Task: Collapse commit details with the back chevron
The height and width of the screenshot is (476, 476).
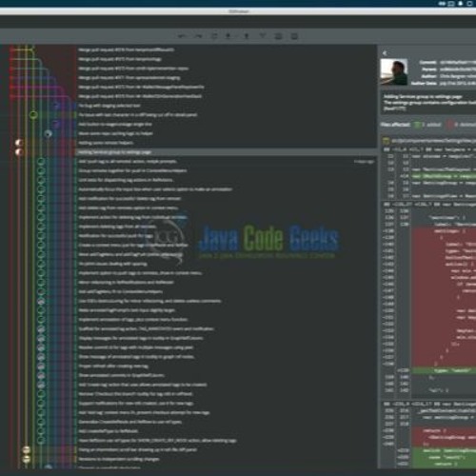Action: coord(385,53)
